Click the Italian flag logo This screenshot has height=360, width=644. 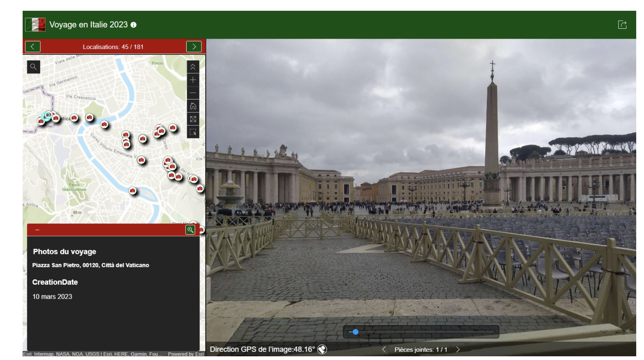pos(35,25)
